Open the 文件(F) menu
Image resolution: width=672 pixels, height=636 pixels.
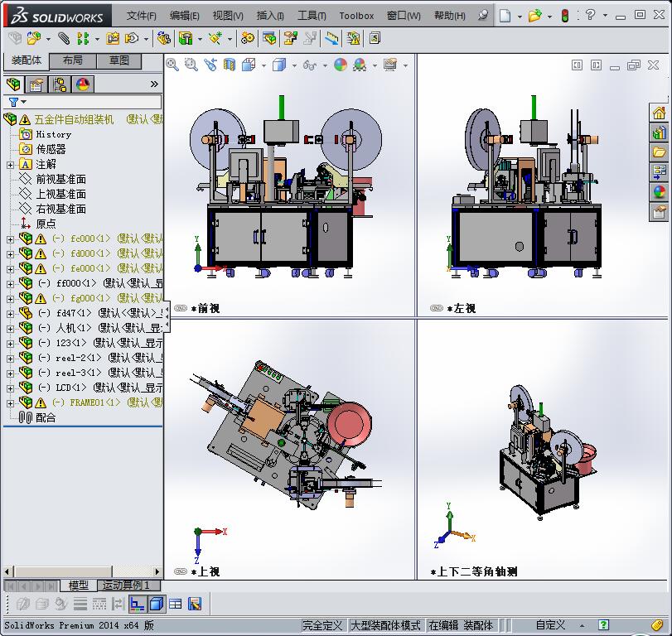[x=141, y=16]
